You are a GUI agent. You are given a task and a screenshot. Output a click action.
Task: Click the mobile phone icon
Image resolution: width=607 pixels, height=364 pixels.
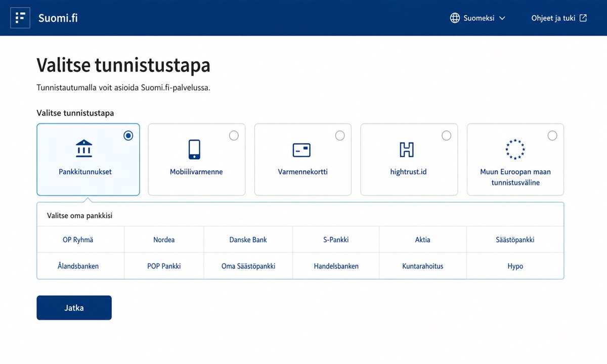click(x=194, y=150)
